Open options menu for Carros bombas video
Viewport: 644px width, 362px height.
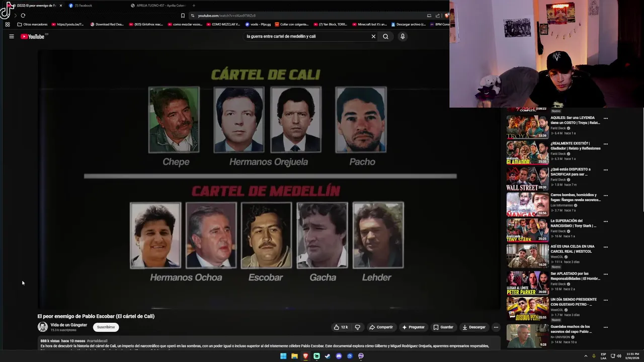point(605,196)
